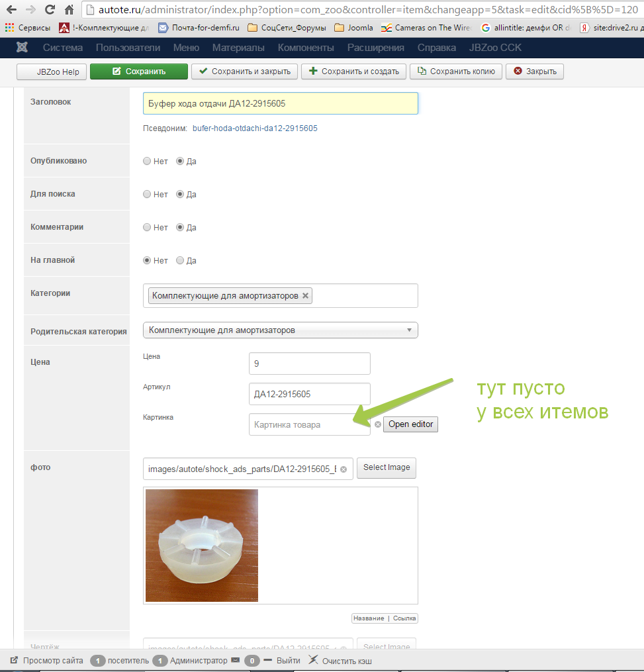Click the Open editor button

pos(410,424)
